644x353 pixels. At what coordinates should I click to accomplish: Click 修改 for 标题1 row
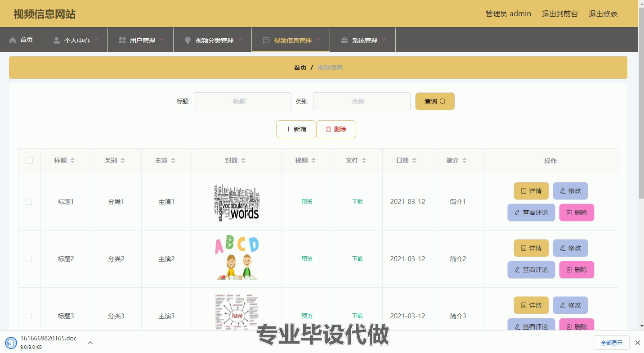click(570, 191)
